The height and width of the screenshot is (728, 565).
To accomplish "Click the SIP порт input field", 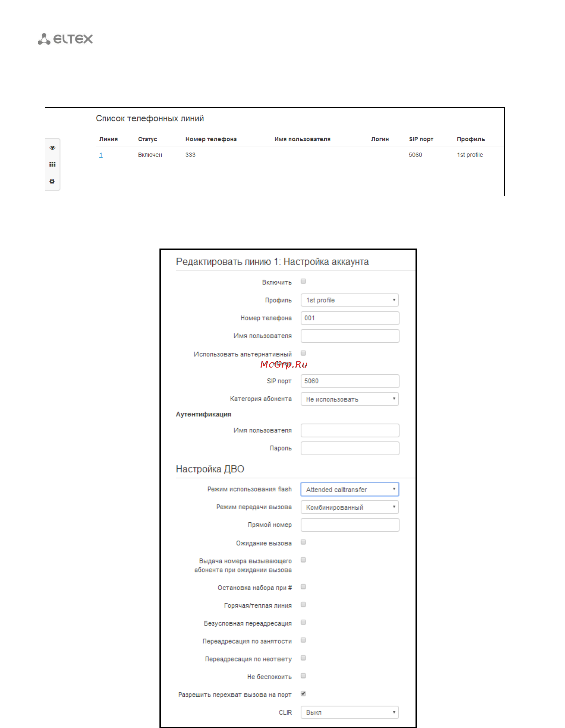I will coord(350,381).
